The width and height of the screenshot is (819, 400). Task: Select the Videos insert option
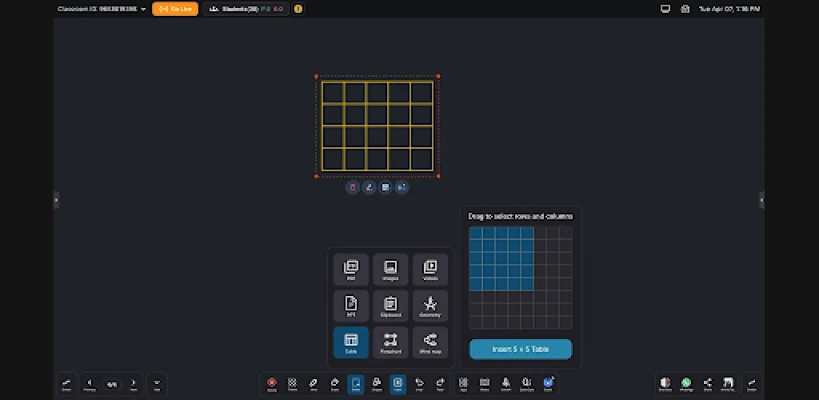pos(430,270)
